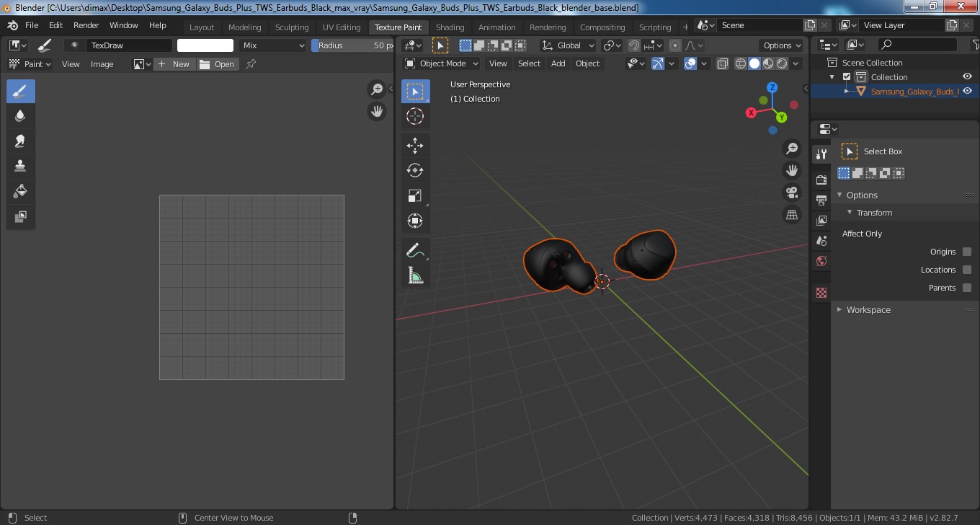Open the Add menu in 3D viewport
Screen dimensions: 980x525
(x=558, y=63)
